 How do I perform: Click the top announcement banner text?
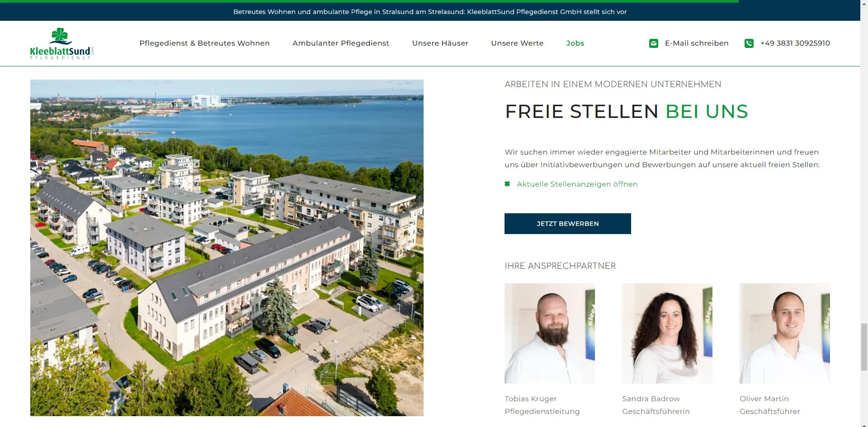click(430, 12)
